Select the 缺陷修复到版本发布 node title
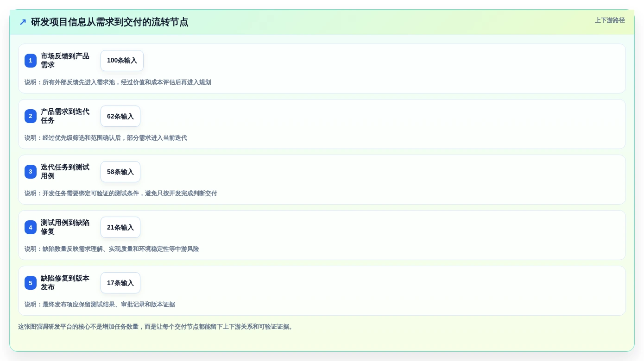 (65, 283)
